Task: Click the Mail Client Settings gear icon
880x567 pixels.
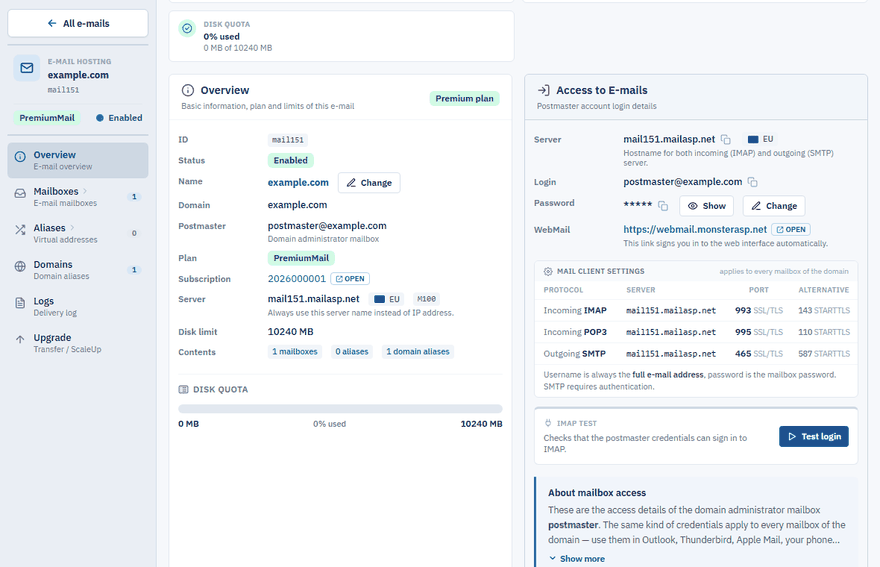Action: 548,272
